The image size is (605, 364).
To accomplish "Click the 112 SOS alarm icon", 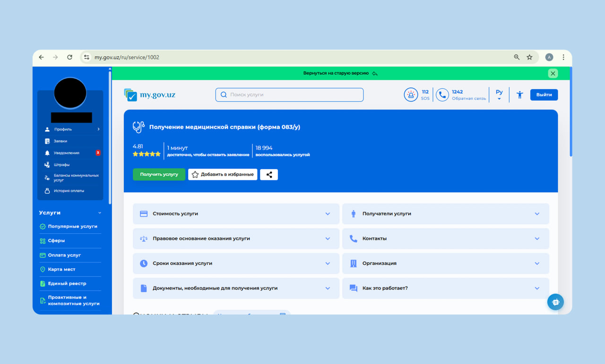I will 411,95.
